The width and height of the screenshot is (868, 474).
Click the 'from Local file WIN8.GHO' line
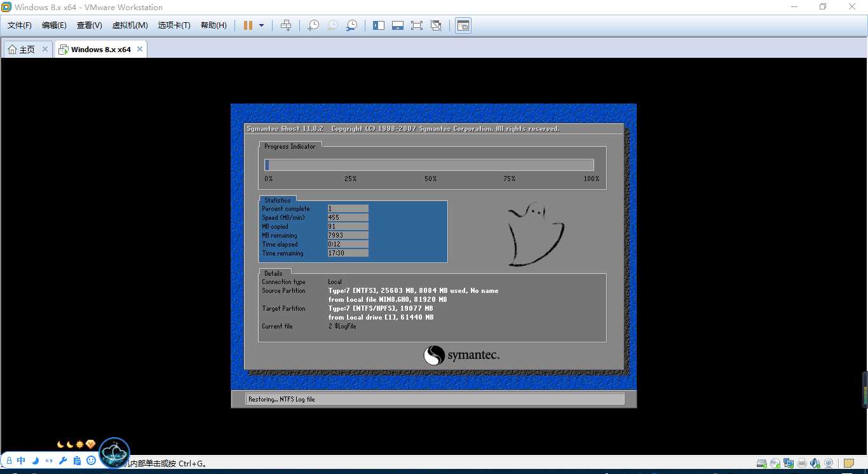[388, 299]
